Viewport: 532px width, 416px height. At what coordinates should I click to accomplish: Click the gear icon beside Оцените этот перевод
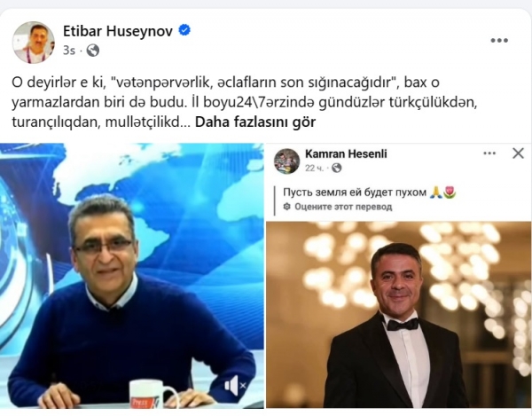point(286,207)
